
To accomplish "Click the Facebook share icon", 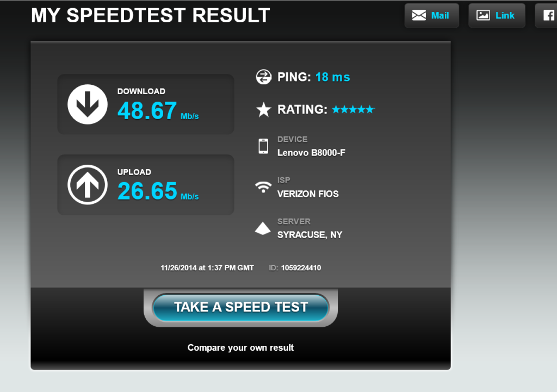I will point(548,15).
